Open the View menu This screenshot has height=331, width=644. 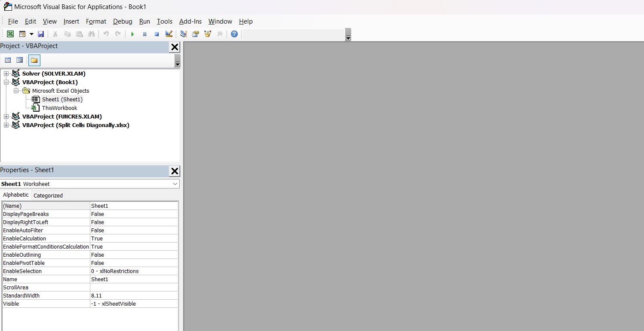click(50, 21)
